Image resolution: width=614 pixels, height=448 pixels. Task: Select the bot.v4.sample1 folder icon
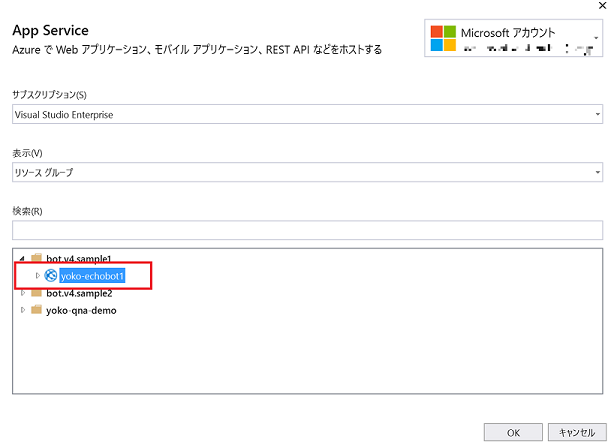(36, 258)
